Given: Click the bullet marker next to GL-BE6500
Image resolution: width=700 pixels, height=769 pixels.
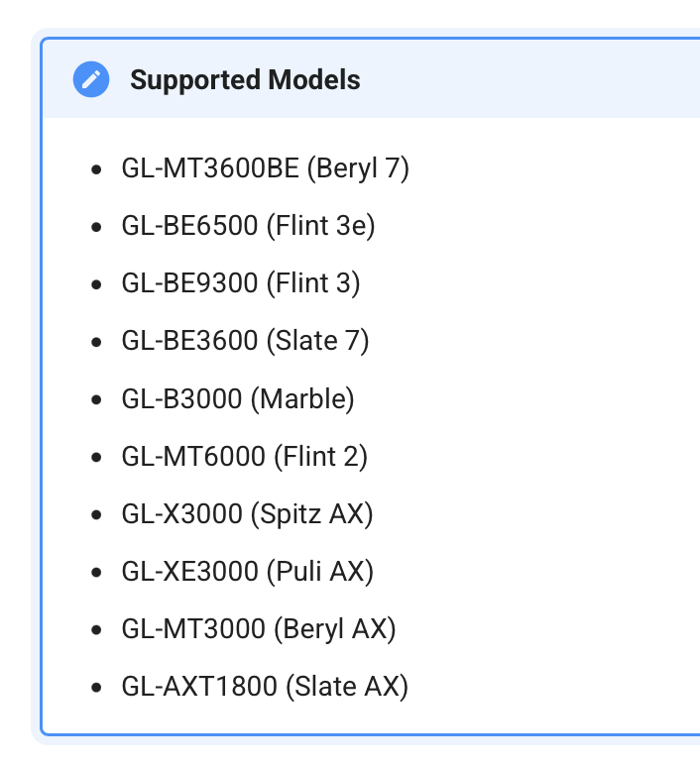Looking at the screenshot, I should [96, 227].
